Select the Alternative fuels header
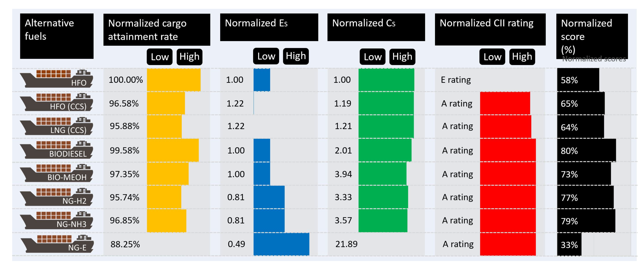The height and width of the screenshot is (266, 644). [57, 36]
